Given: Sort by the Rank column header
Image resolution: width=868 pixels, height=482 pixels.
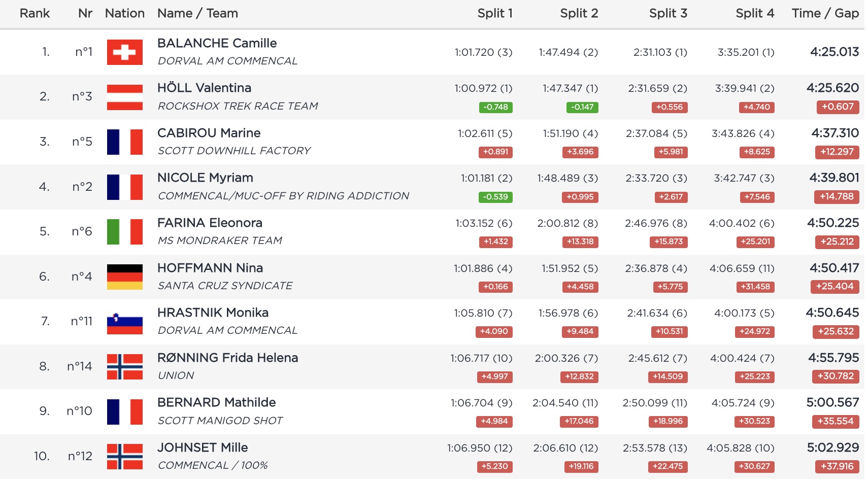Looking at the screenshot, I should point(35,13).
